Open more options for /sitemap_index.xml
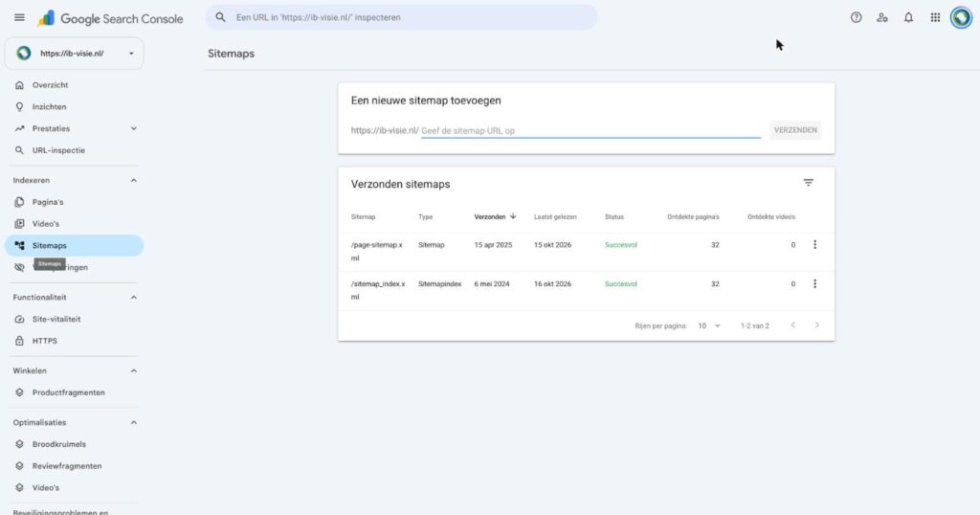The image size is (980, 515). click(x=814, y=283)
